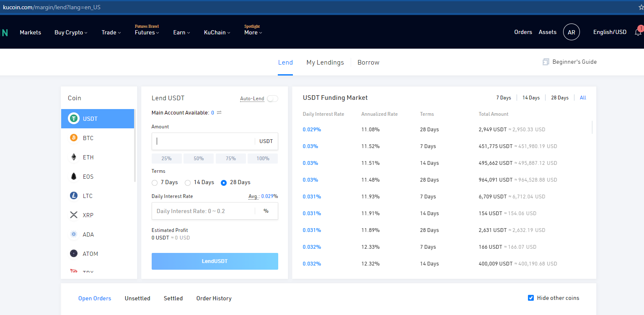Expand the KuChain menu

(x=217, y=32)
